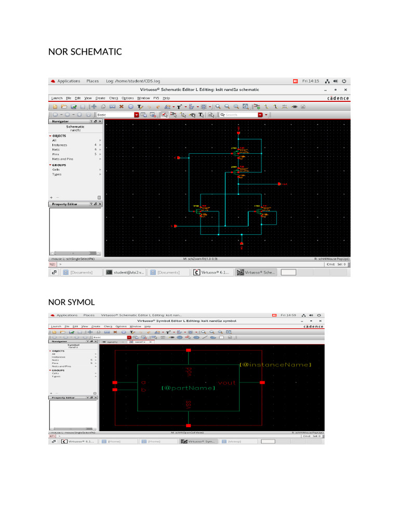Close the Navigator panel in the Schematic Editor
The image size is (399, 532).
tap(100, 122)
